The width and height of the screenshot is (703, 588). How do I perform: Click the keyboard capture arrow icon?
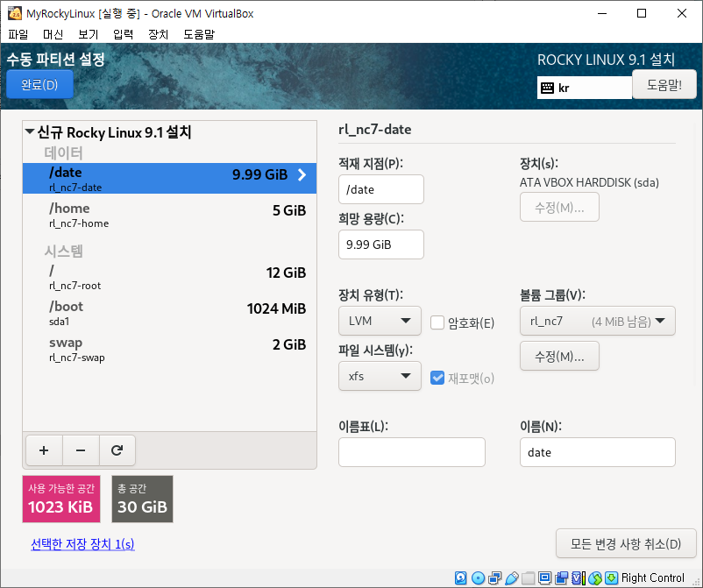tap(611, 578)
